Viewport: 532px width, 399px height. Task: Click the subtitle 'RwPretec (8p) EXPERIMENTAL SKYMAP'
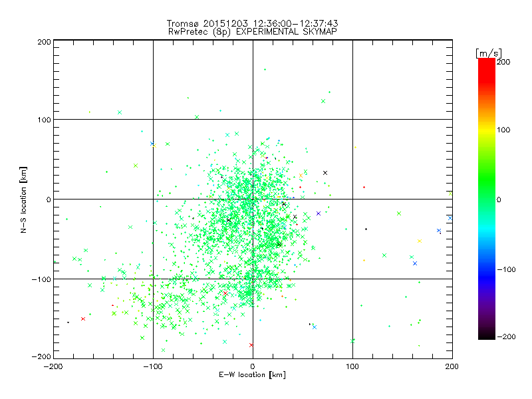click(253, 32)
